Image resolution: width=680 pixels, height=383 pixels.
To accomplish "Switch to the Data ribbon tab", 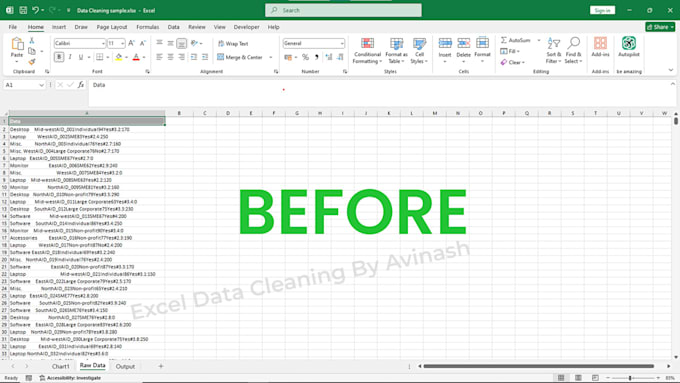I will [x=173, y=27].
